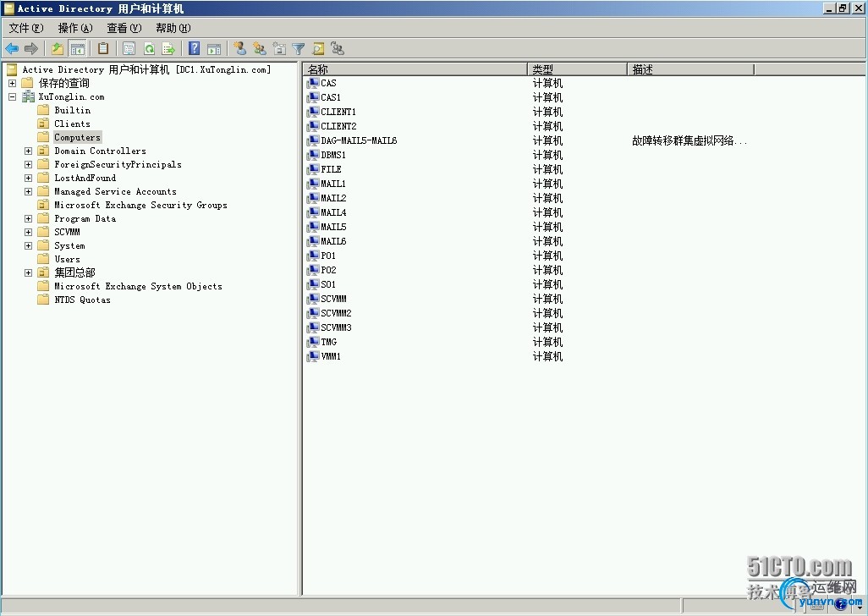
Task: Expand the 保存的查询 node
Action: [12, 83]
